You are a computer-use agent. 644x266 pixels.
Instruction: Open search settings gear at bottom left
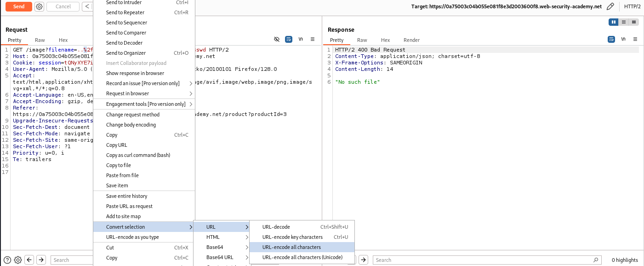click(x=18, y=260)
